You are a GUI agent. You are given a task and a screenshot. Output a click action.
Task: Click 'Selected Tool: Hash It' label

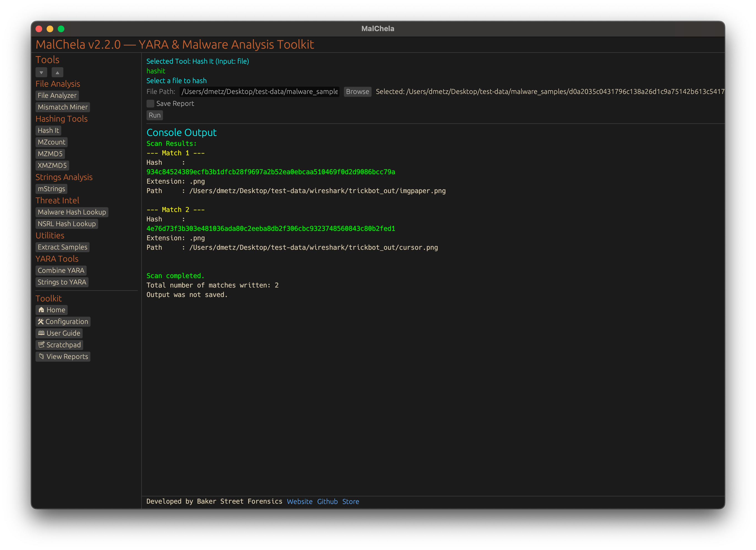tap(198, 61)
